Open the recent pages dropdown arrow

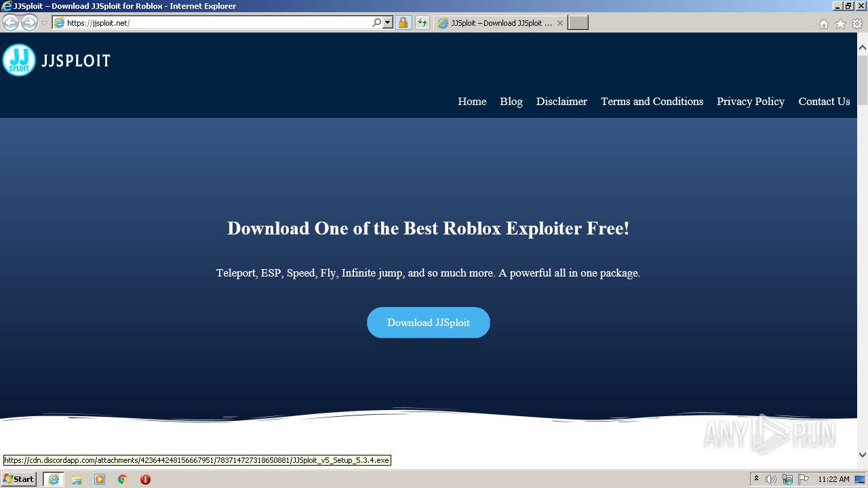point(44,23)
